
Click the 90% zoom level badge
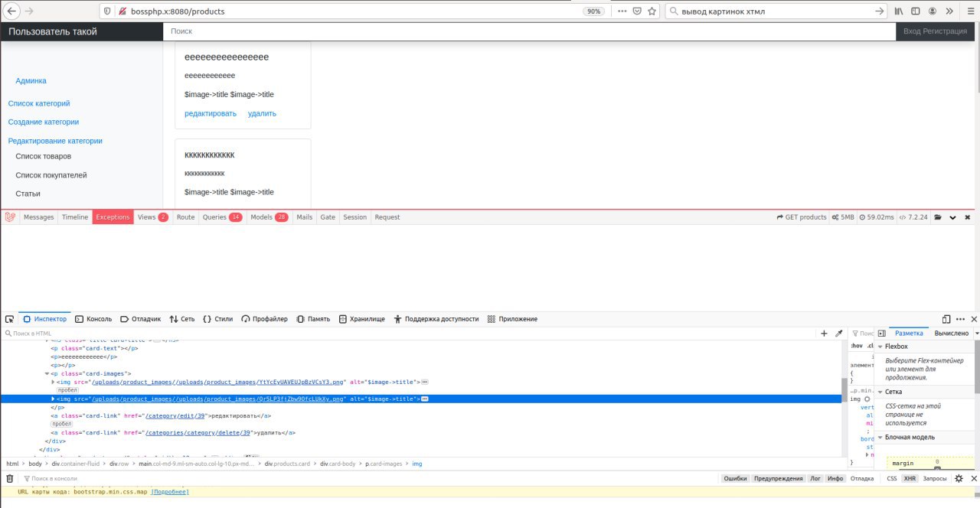pos(593,11)
